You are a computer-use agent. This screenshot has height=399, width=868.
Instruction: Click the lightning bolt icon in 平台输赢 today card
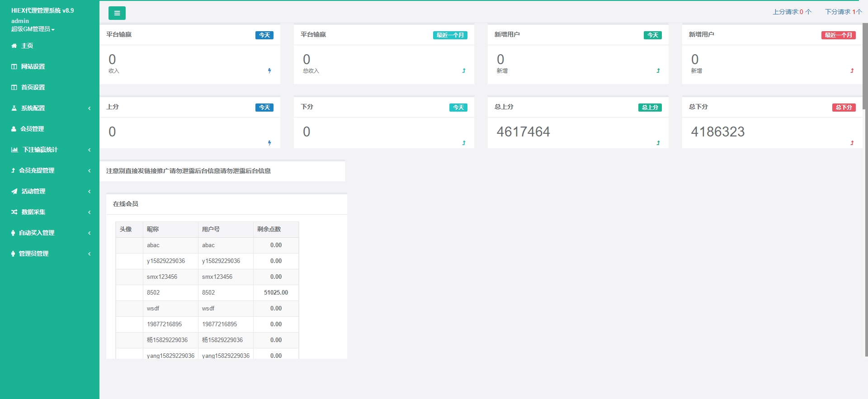pyautogui.click(x=269, y=70)
